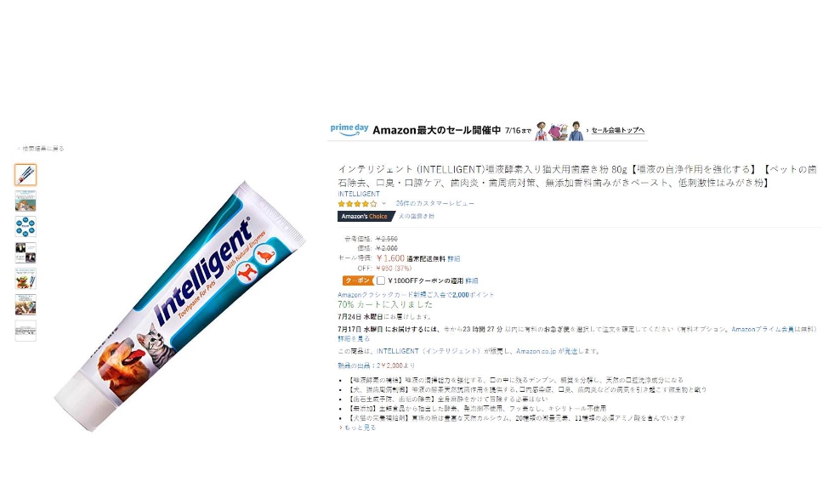Select the first toothpaste tube thumbnail
This screenshot has height=504, width=840.
click(26, 174)
